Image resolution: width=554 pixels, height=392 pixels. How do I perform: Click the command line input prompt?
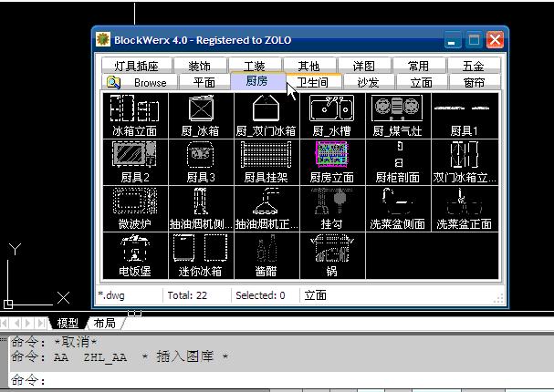(281, 380)
